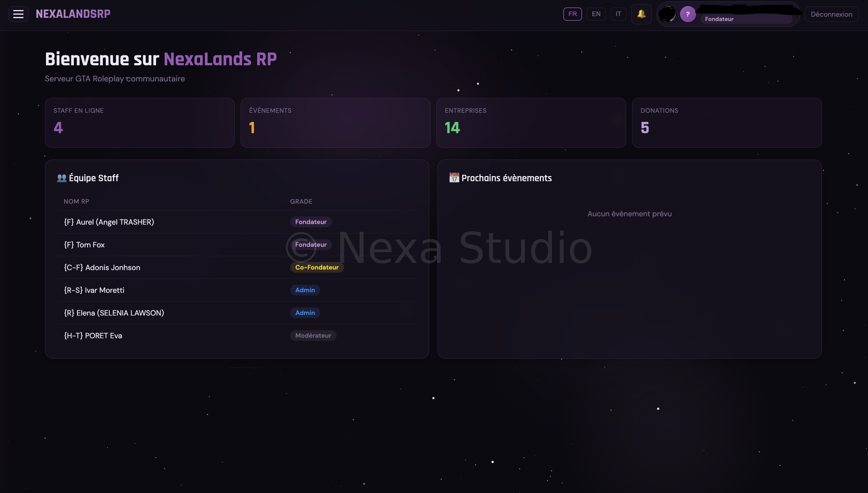Click the people icon beside Équipe Staff
Image resolution: width=868 pixels, height=493 pixels.
[x=62, y=178]
